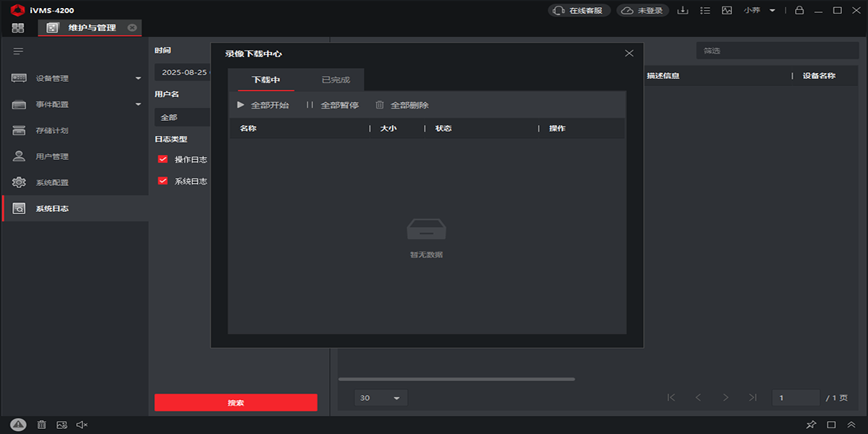
Task: Pin the status panel with the pushpin icon
Action: point(811,425)
